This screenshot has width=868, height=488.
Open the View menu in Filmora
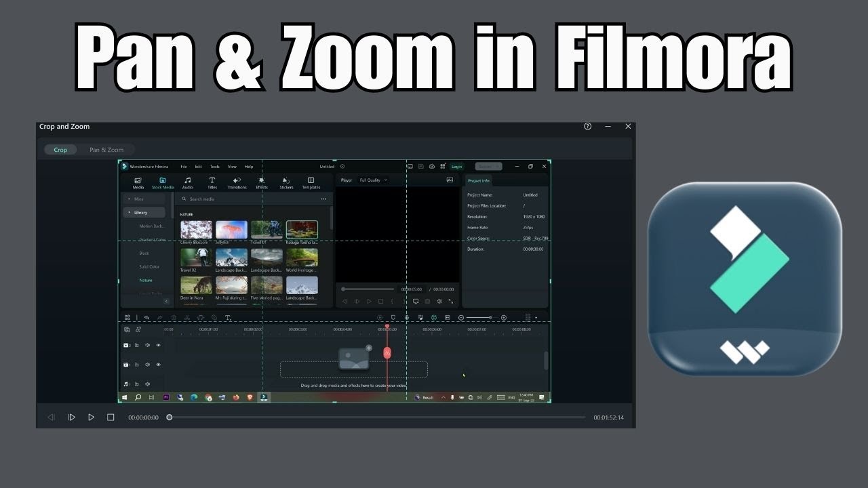pos(232,167)
